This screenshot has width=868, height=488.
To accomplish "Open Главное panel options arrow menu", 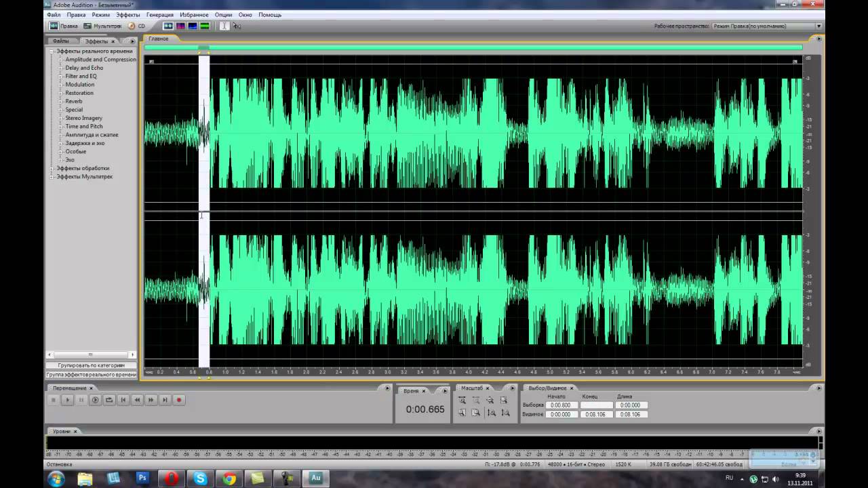I will coord(820,39).
